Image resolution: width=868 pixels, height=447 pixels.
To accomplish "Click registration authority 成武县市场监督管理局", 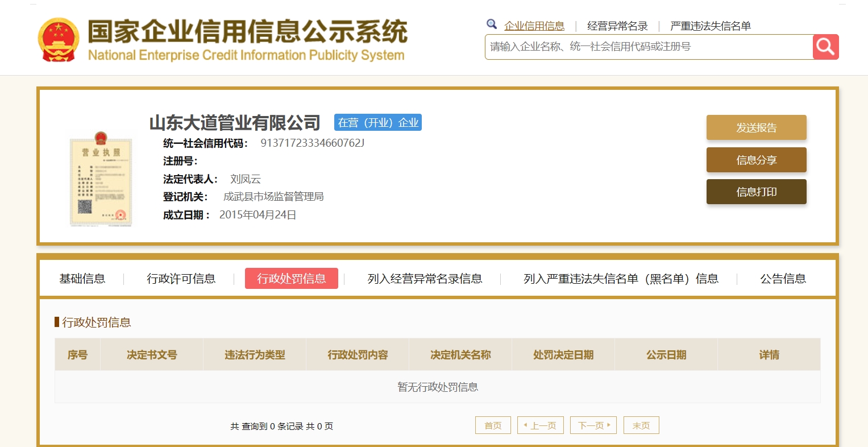I will [x=273, y=197].
